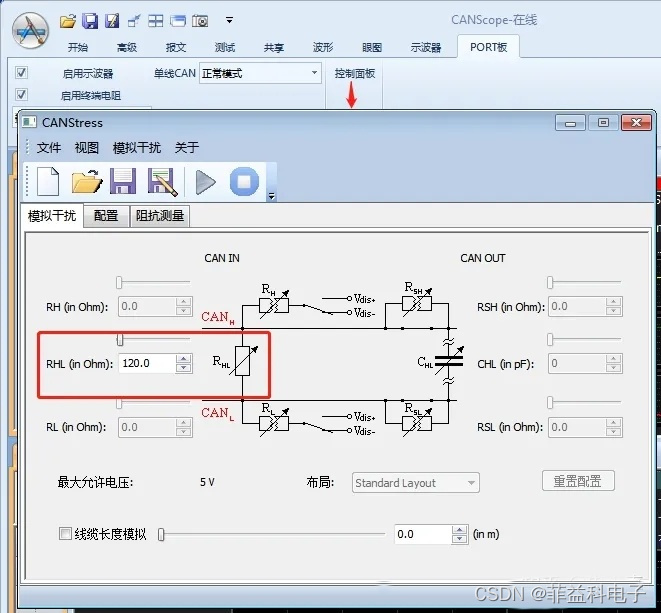The height and width of the screenshot is (613, 661).
Task: Go to the 共享 ribbon tab
Action: (x=274, y=47)
